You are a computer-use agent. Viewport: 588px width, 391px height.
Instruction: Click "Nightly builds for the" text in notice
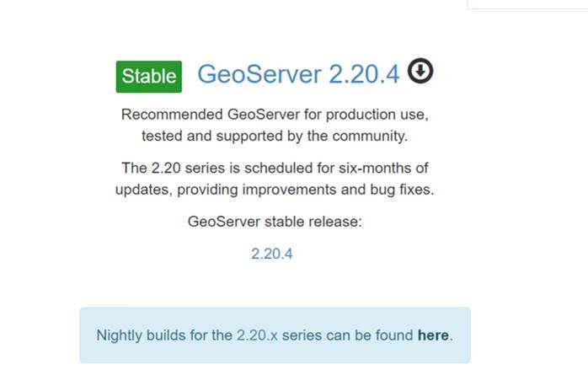click(x=164, y=335)
